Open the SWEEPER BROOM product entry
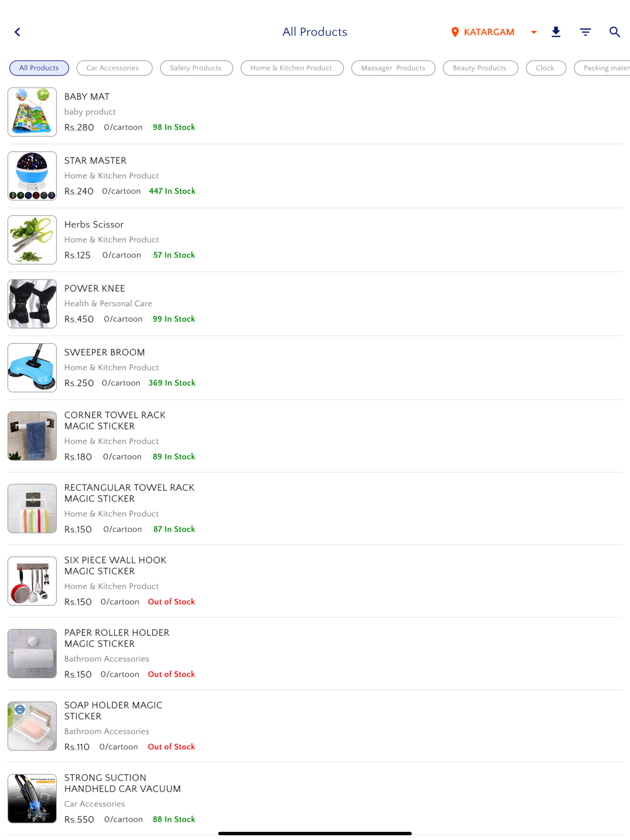Screen dimensions: 630x840 pos(315,368)
